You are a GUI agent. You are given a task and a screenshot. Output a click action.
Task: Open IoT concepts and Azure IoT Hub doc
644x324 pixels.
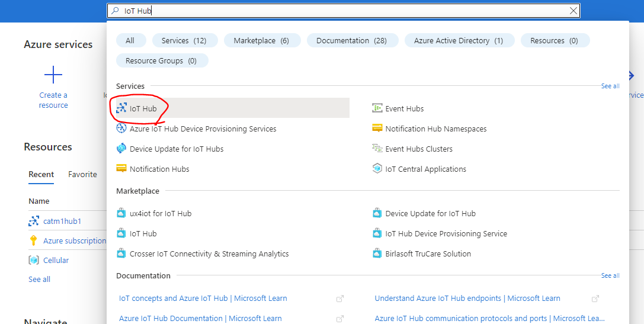(x=203, y=299)
